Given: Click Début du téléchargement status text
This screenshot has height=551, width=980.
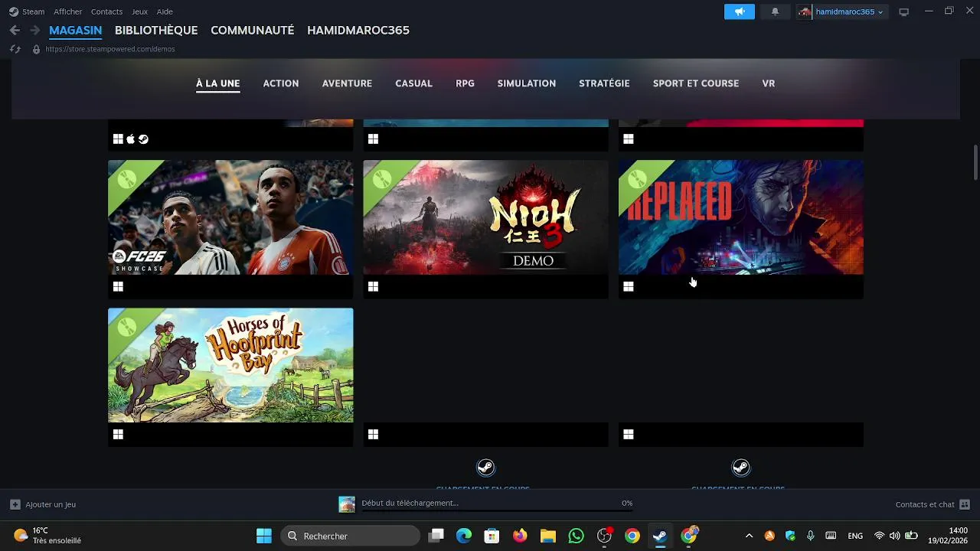Looking at the screenshot, I should pos(410,503).
